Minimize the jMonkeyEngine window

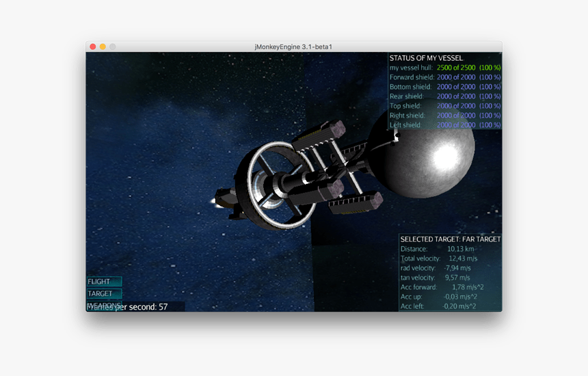click(x=103, y=47)
